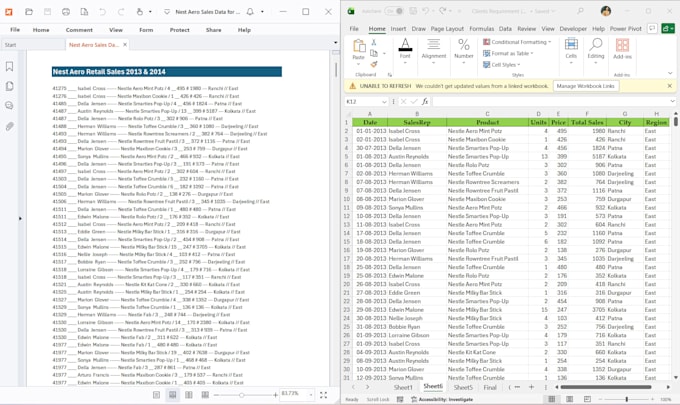Click the Excel Share button
The width and height of the screenshot is (680, 405).
tap(668, 29)
